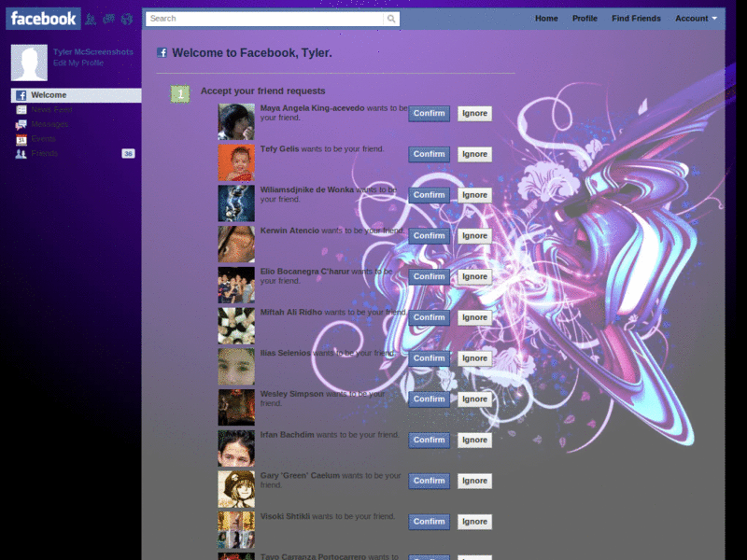747x560 pixels.
Task: Ignore Elio Bocanegra C'harur's request
Action: click(x=474, y=276)
